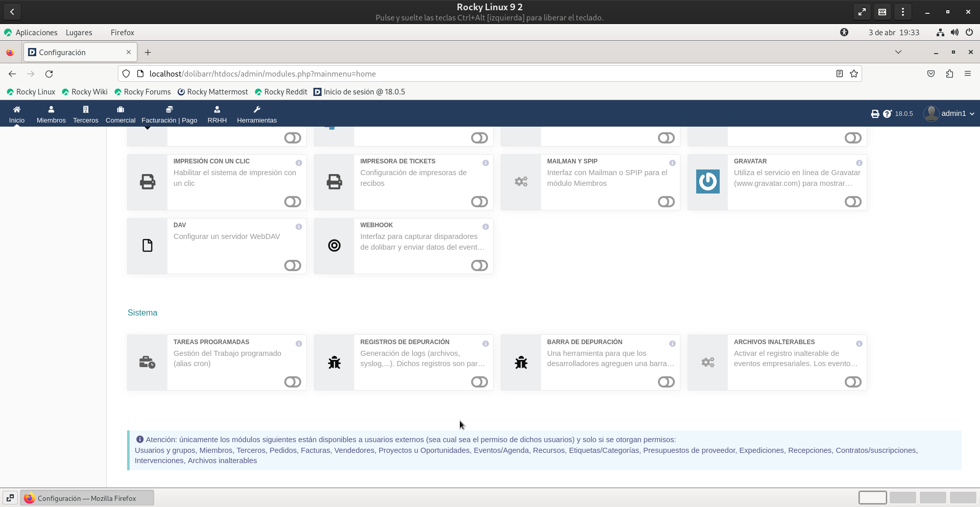This screenshot has height=507, width=980.
Task: Click the DAV module file icon
Action: coord(147,246)
